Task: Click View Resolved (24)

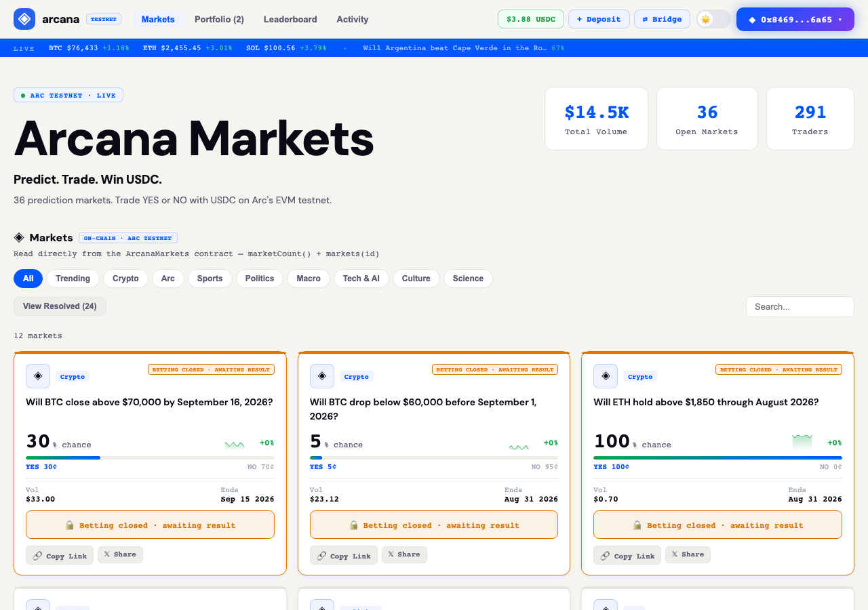Action: tap(60, 306)
